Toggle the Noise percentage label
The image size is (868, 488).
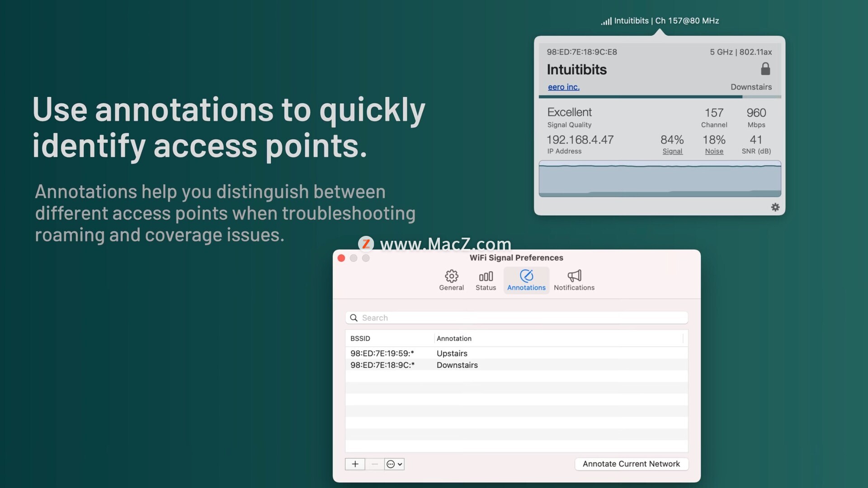[714, 151]
